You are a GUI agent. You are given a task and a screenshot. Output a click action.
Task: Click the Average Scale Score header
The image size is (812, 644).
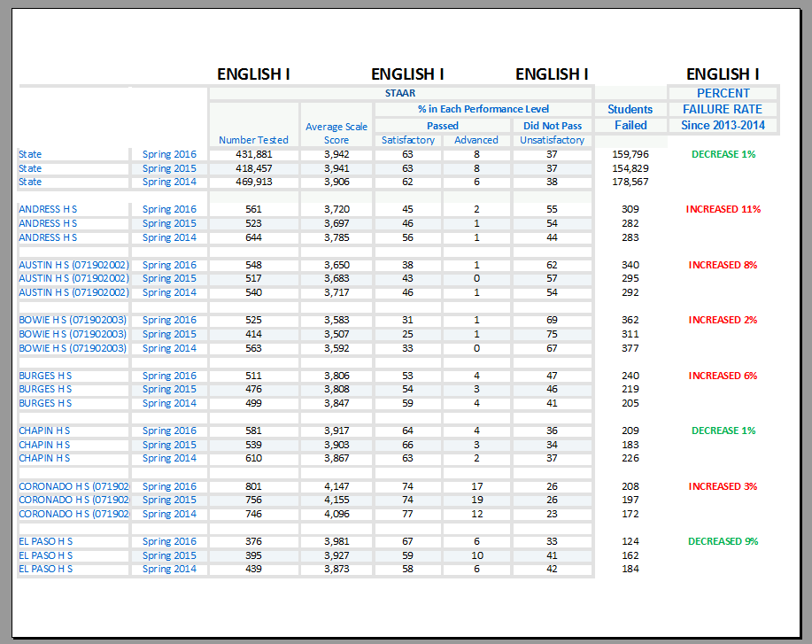click(x=336, y=133)
